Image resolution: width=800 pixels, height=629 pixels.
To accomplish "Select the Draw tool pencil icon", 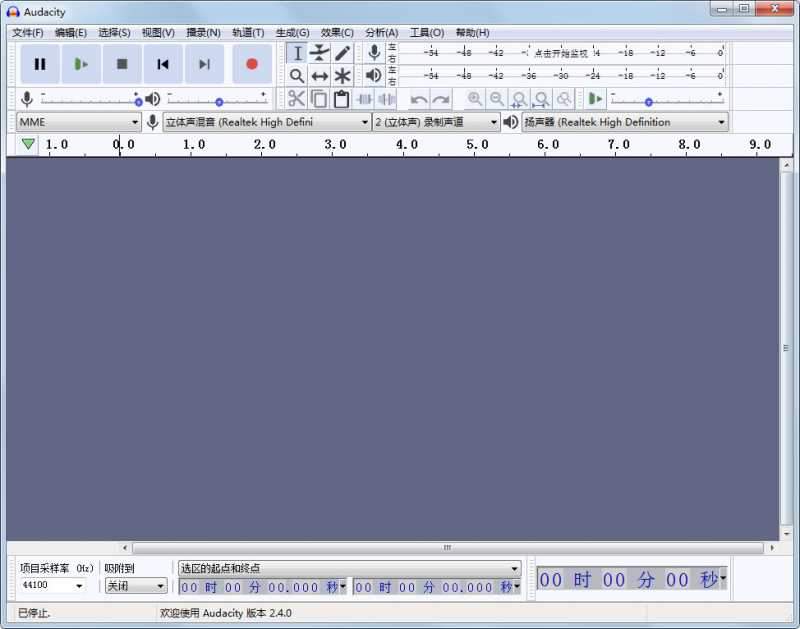I will (x=343, y=52).
